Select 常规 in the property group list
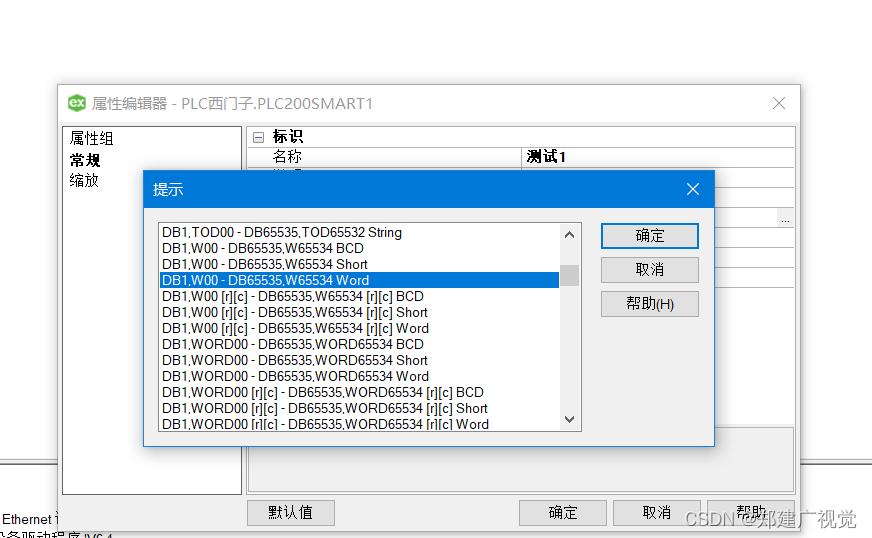 tap(85, 161)
